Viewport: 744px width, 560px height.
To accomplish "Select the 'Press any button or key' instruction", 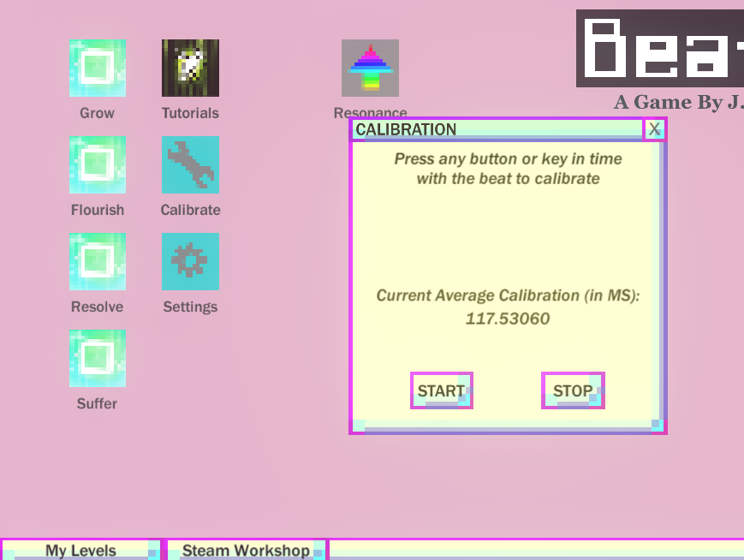I will [x=508, y=169].
